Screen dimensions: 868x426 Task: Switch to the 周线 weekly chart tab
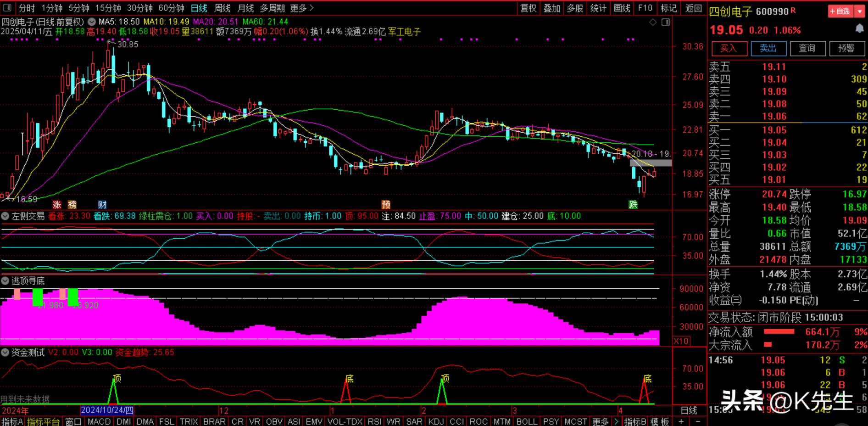click(223, 8)
